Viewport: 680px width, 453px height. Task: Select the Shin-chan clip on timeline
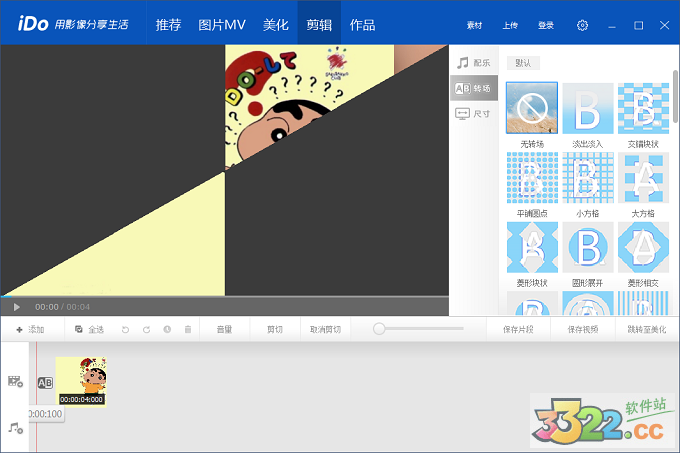click(x=81, y=382)
